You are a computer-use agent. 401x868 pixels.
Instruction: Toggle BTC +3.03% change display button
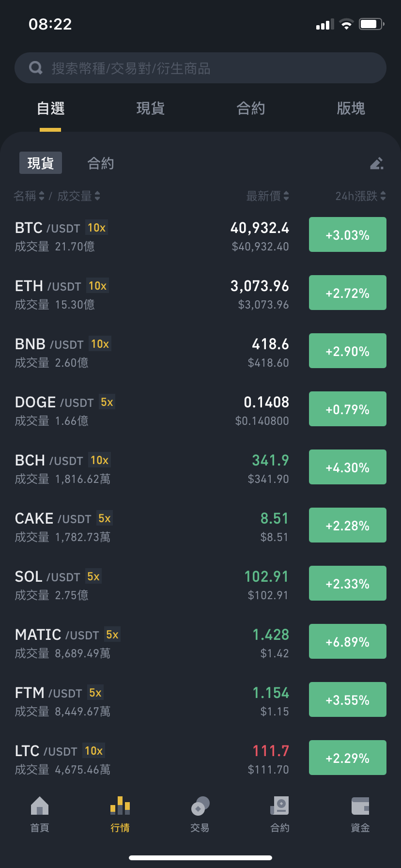[348, 234]
